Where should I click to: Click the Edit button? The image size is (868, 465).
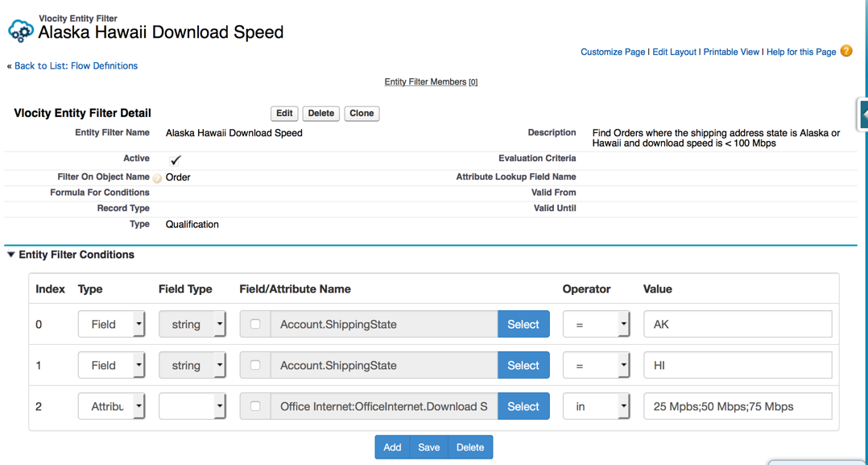(284, 113)
